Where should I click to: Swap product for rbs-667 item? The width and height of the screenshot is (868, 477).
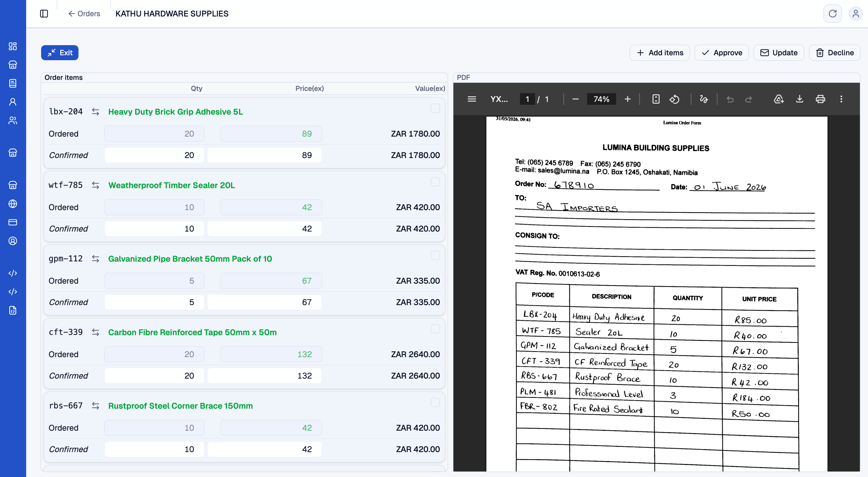pos(95,406)
